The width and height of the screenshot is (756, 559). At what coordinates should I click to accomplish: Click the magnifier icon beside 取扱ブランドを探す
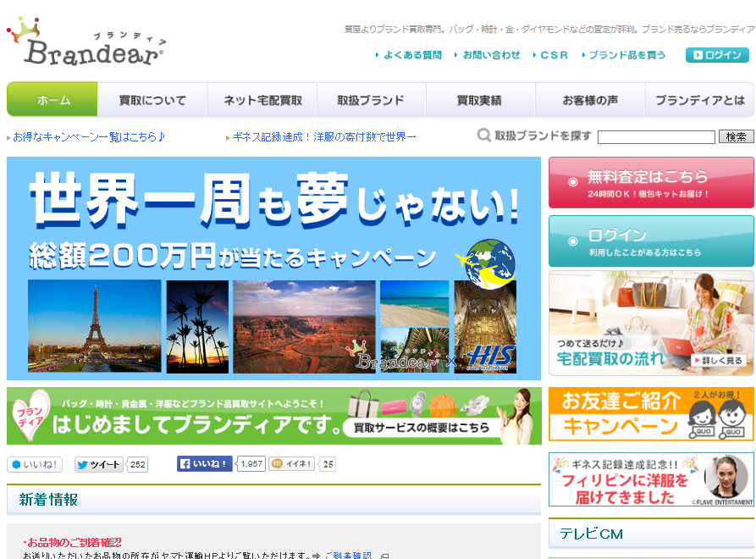click(484, 136)
